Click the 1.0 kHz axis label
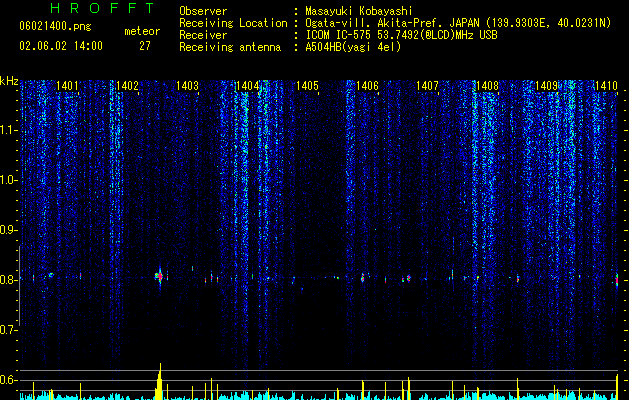 8,180
